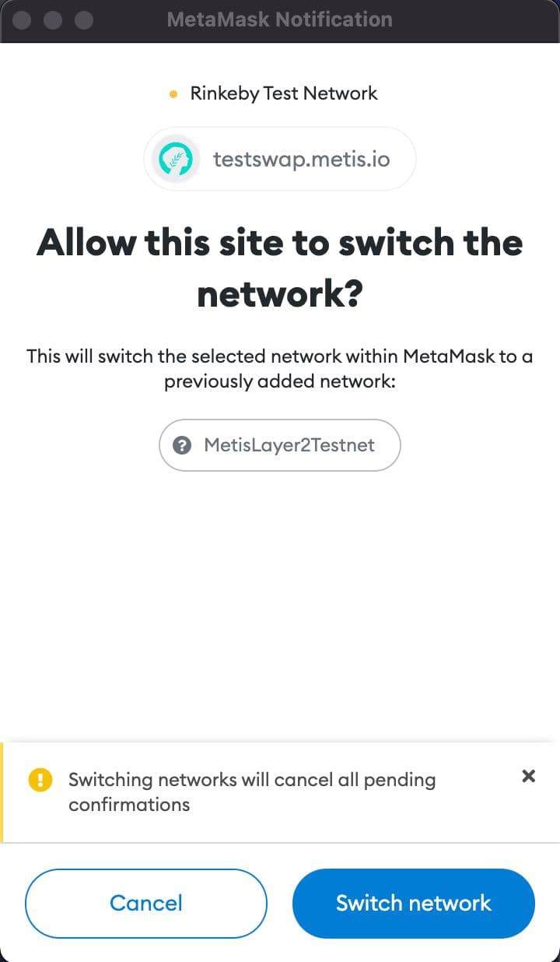
Task: Click the MetisLayer2Testnet name text
Action: 289,445
